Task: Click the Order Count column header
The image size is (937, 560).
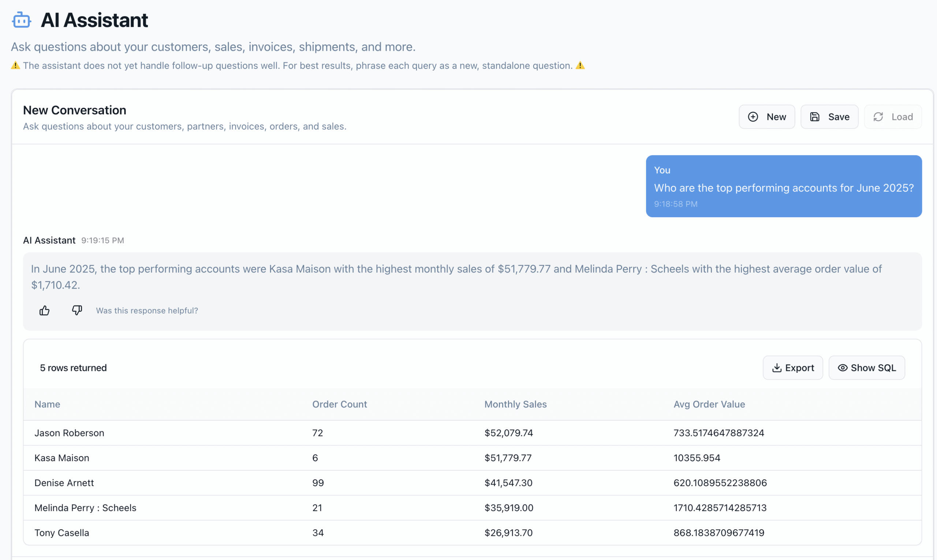Action: [339, 404]
